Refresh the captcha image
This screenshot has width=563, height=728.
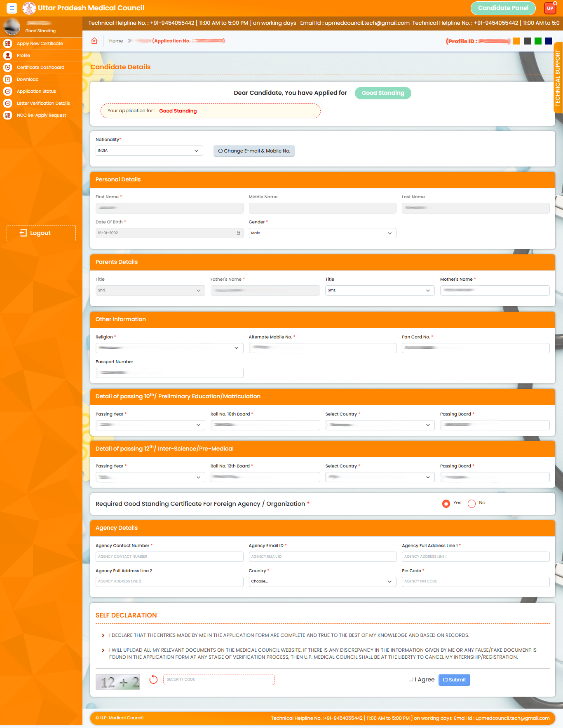tap(153, 679)
